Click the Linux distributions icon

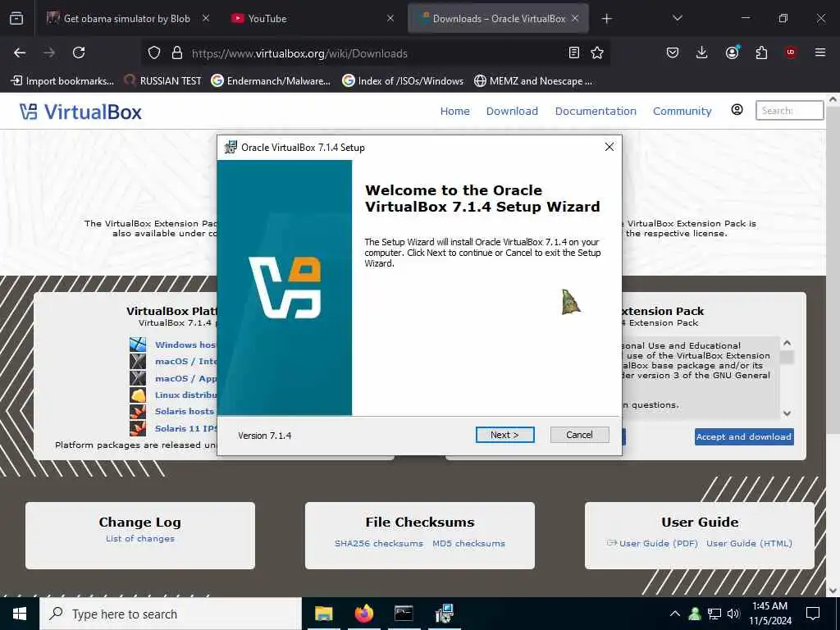(x=138, y=395)
